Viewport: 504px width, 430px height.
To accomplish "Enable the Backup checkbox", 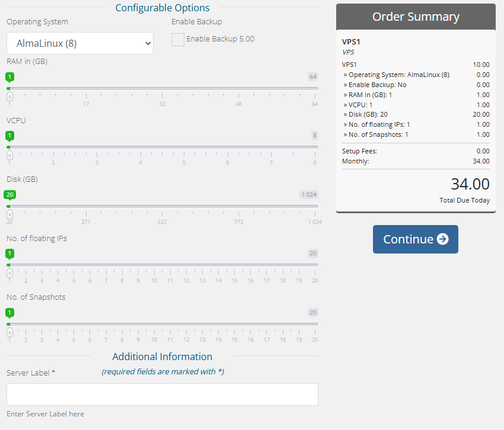I will click(x=177, y=40).
